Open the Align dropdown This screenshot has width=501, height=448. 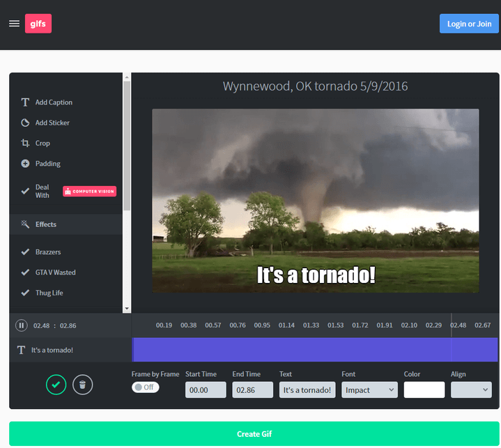[471, 390]
